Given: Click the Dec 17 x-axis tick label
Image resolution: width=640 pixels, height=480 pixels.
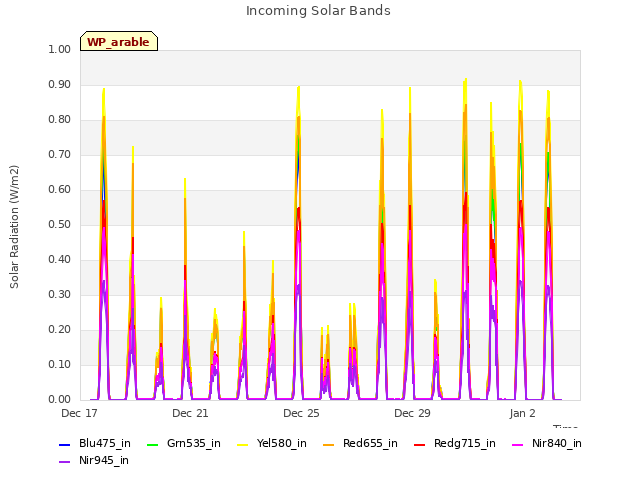Looking at the screenshot, I should (79, 413).
